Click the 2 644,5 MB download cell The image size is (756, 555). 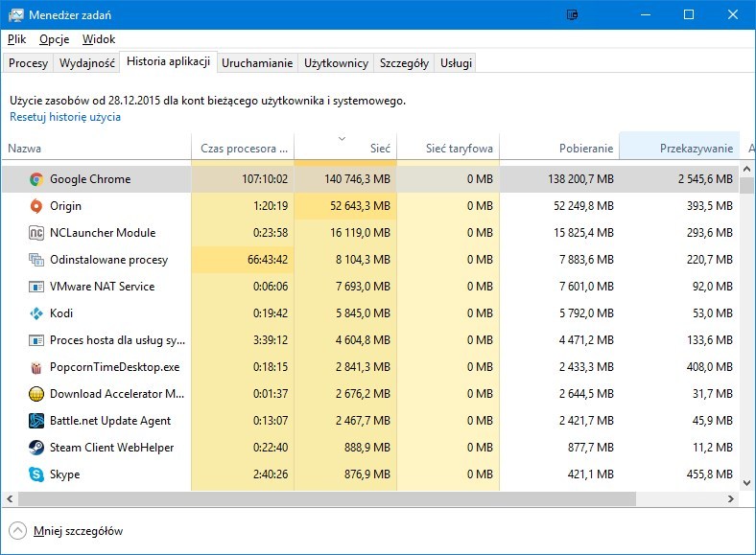[559, 394]
